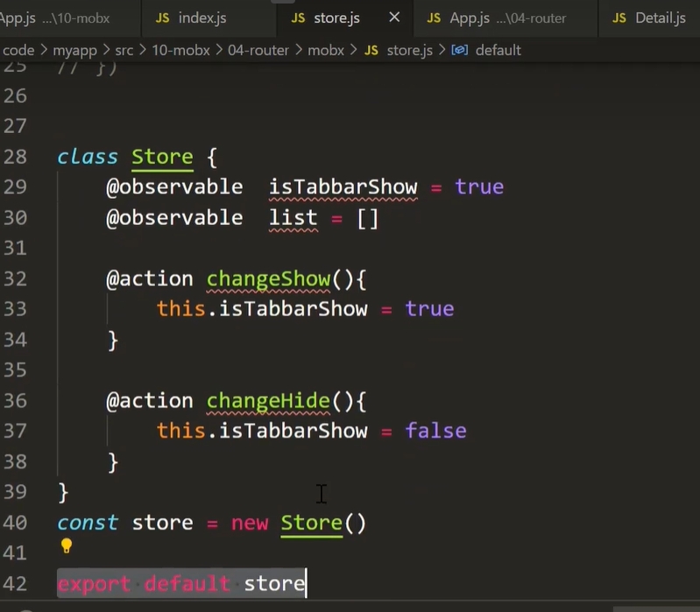Switch to App.js 04-router tab
The height and width of the screenshot is (612, 700).
tap(507, 18)
